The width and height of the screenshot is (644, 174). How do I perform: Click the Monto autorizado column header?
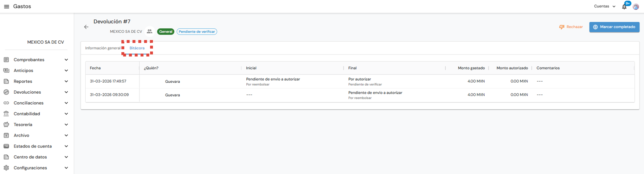[x=512, y=68]
